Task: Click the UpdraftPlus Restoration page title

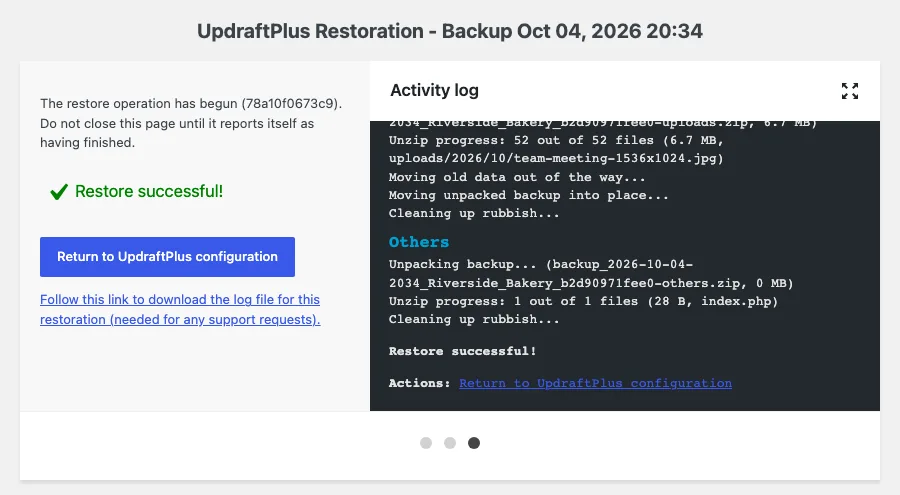Action: pyautogui.click(x=450, y=30)
